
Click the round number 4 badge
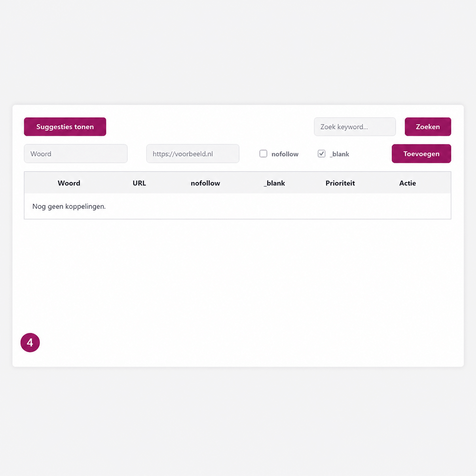click(30, 343)
